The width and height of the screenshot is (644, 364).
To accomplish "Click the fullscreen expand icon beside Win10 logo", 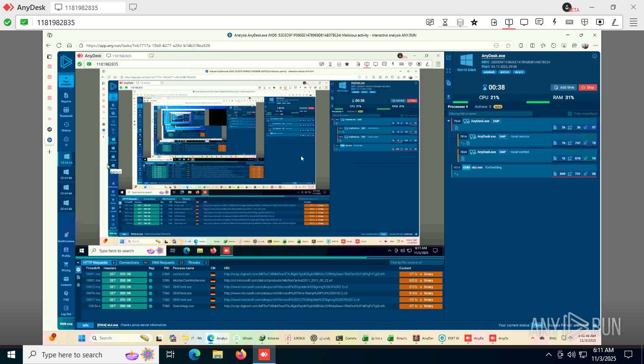I will point(448,71).
